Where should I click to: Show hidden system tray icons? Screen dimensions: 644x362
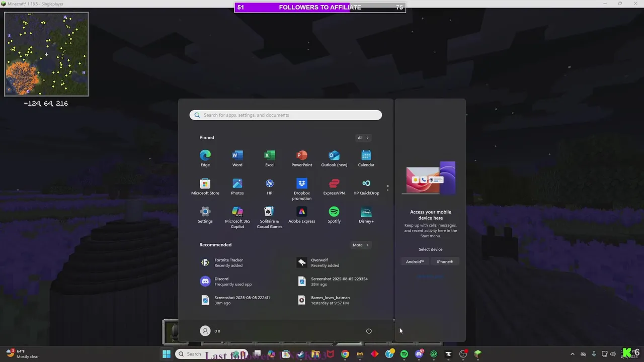[x=572, y=354]
